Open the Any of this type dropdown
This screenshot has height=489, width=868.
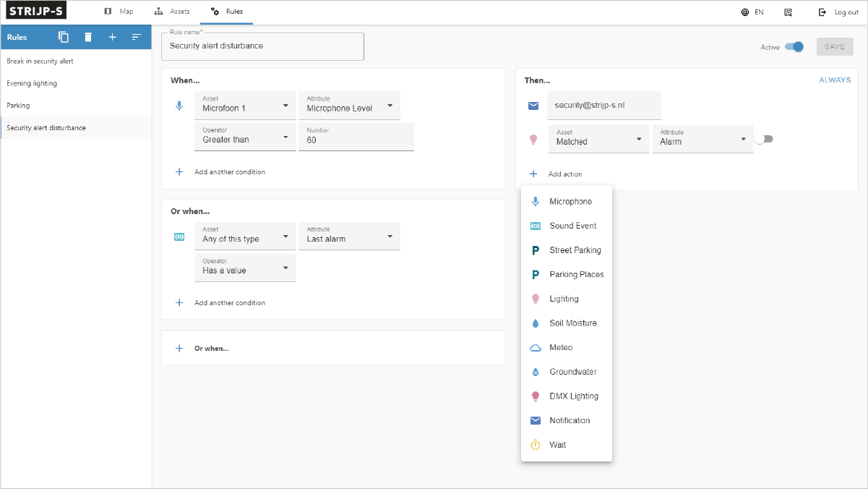[245, 236]
